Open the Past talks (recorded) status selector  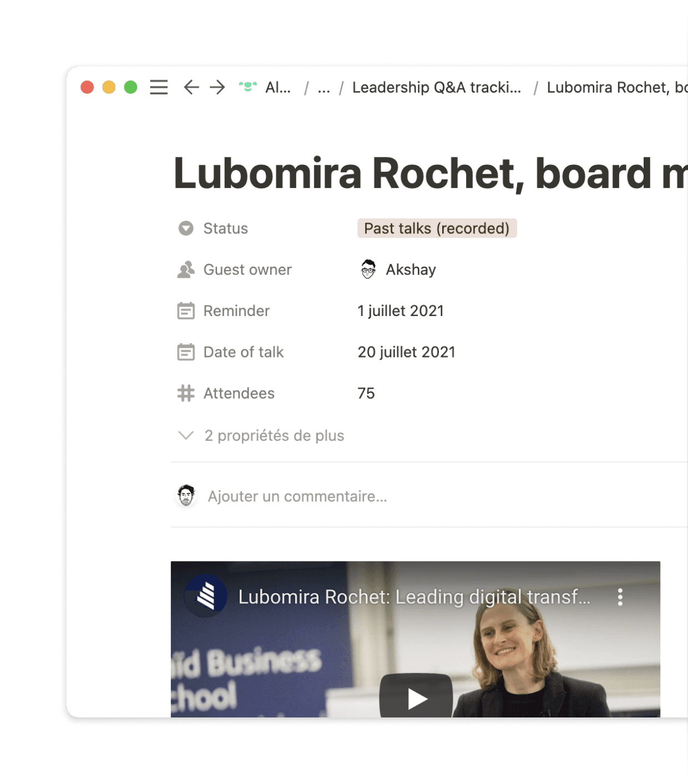[x=437, y=228]
